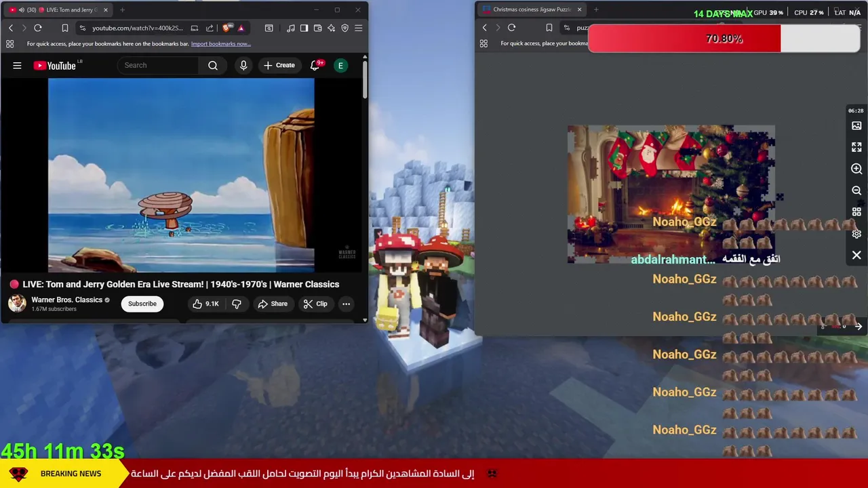Open Brave Wallet icon
This screenshot has width=868, height=488.
317,28
